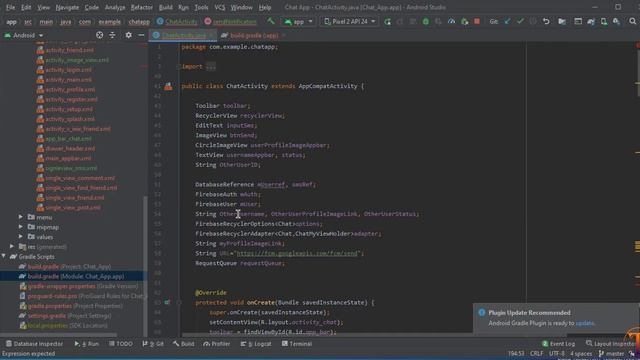This screenshot has width=640, height=360.
Task: Click the 4 spaces indent status entry
Action: [x=581, y=353]
